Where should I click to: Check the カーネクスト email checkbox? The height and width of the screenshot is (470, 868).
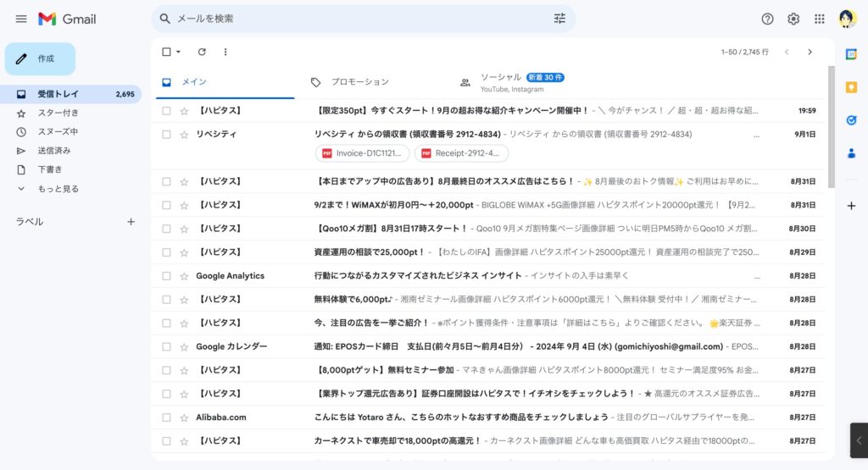pyautogui.click(x=166, y=440)
